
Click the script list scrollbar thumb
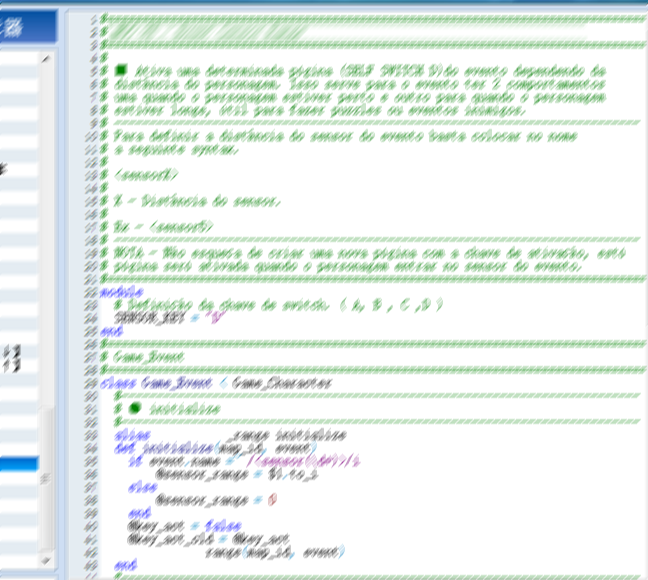48,479
